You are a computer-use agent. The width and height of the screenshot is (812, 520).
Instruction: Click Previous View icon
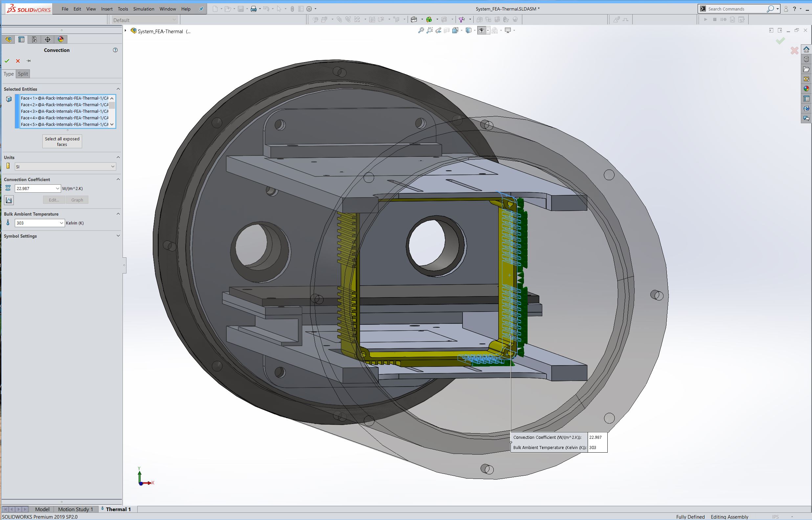pyautogui.click(x=438, y=30)
